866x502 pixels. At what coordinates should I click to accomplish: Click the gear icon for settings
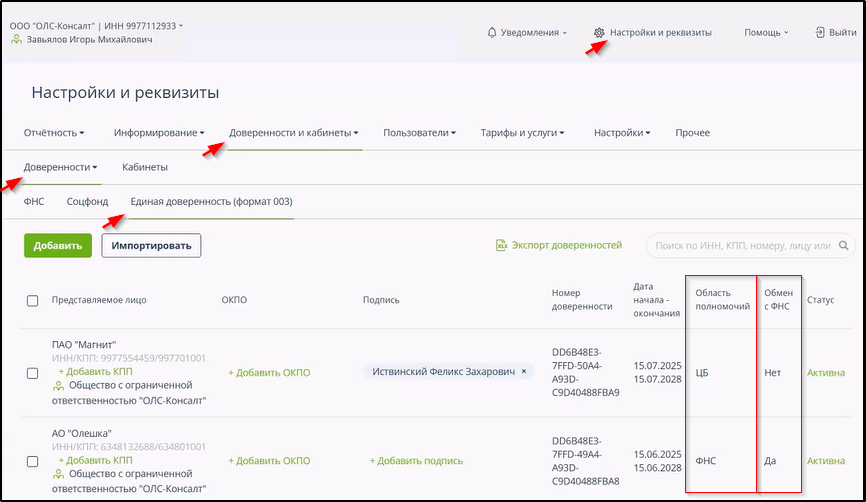click(x=599, y=33)
